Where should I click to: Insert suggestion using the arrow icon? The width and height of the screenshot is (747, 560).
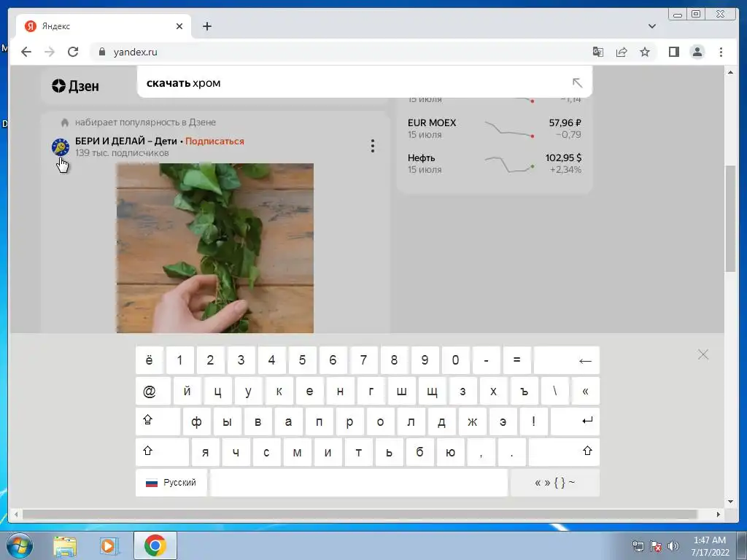(577, 83)
